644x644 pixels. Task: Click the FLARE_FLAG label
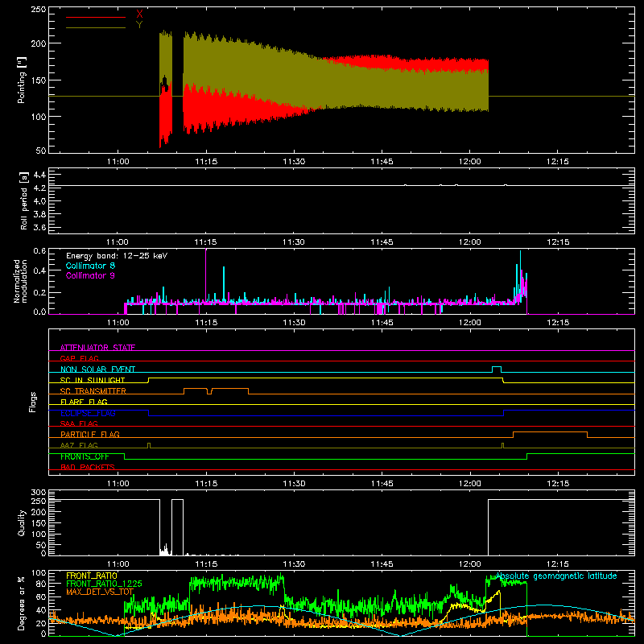84,402
